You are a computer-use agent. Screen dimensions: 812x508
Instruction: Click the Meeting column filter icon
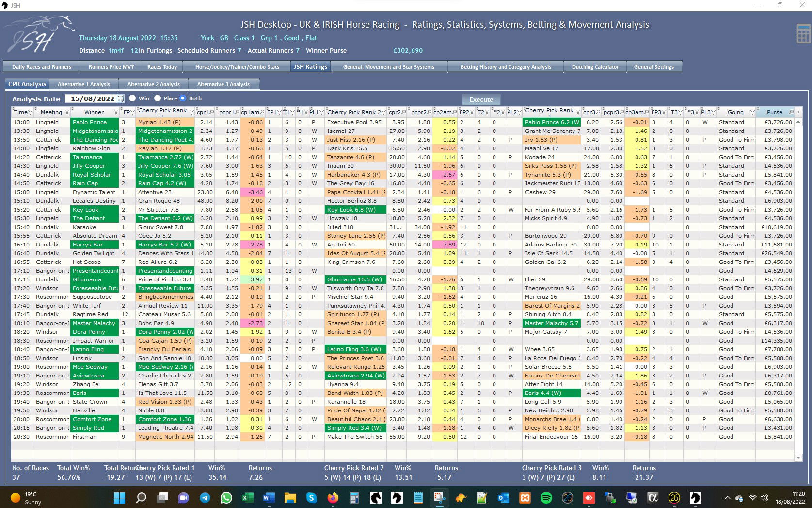pos(67,112)
